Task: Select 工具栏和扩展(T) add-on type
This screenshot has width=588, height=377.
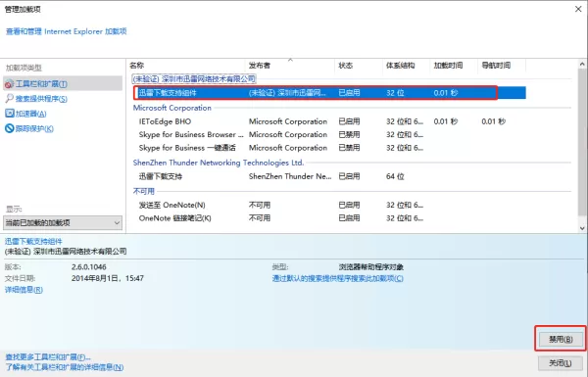Action: click(63, 83)
